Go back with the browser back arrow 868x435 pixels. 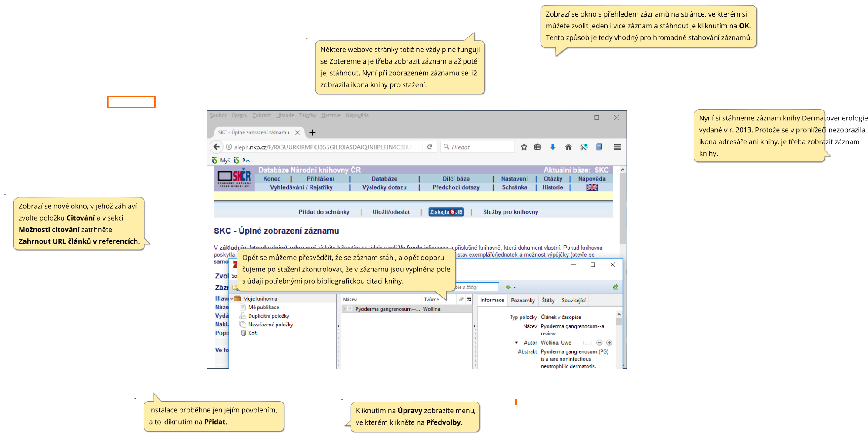[x=216, y=147]
